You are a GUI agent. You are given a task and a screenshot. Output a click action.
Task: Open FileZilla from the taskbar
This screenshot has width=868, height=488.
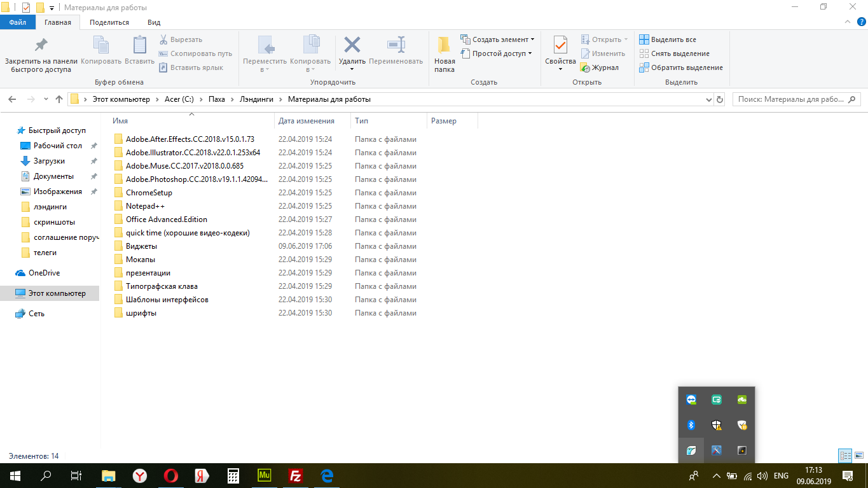point(295,475)
